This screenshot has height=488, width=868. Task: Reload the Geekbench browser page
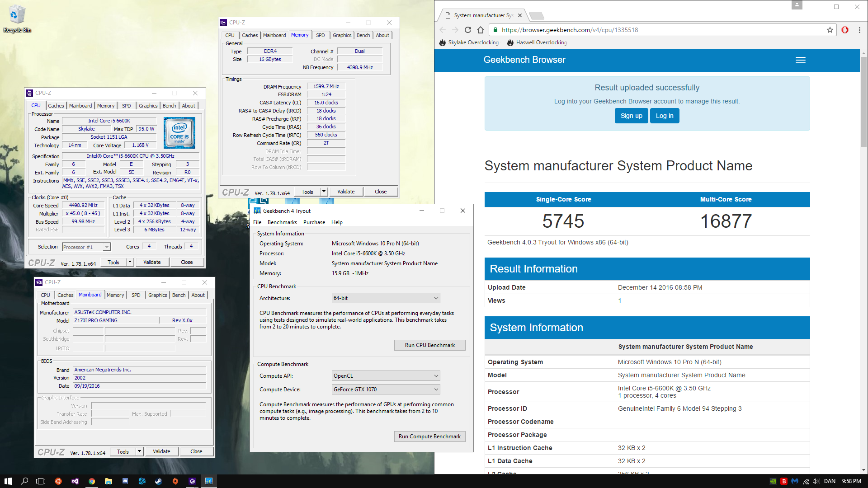(x=468, y=30)
